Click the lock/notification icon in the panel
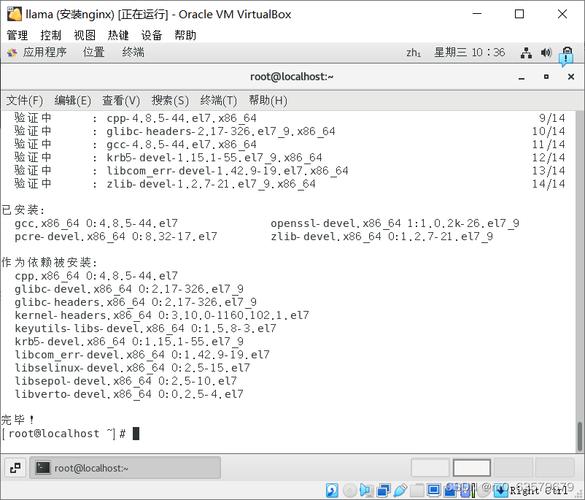 567,55
